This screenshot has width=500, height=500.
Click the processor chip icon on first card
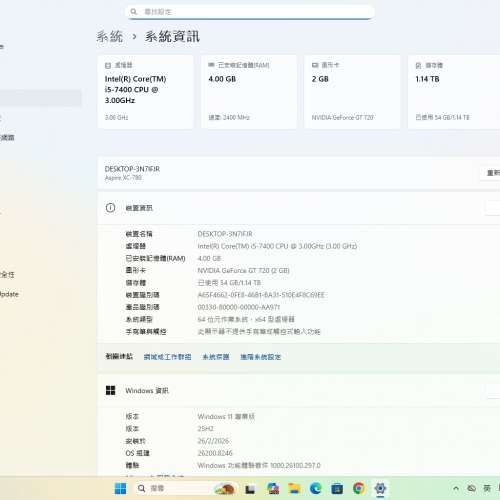coord(108,66)
